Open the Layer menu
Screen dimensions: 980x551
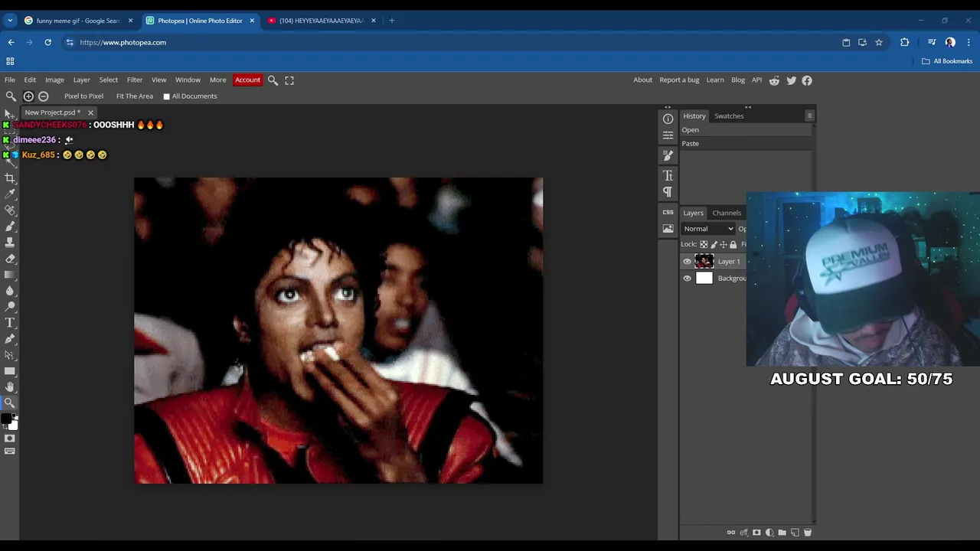point(82,80)
